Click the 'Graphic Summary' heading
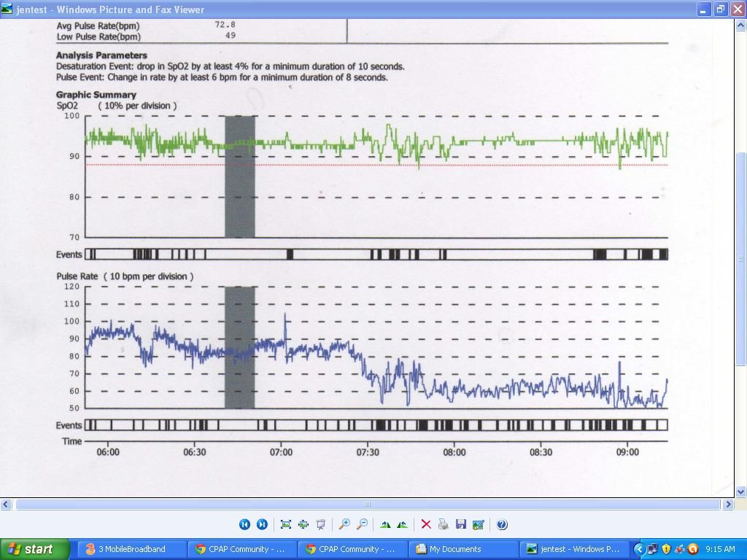 [x=96, y=95]
